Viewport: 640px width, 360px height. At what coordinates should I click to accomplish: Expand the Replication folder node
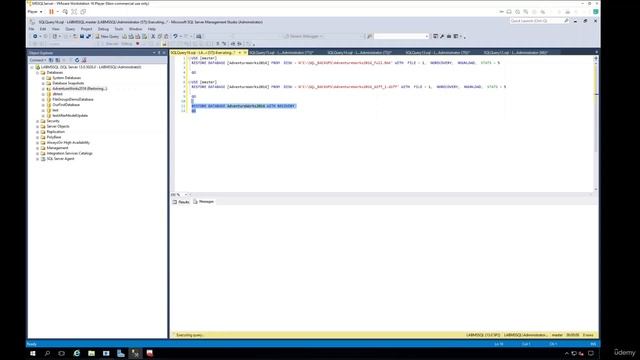pos(38,132)
